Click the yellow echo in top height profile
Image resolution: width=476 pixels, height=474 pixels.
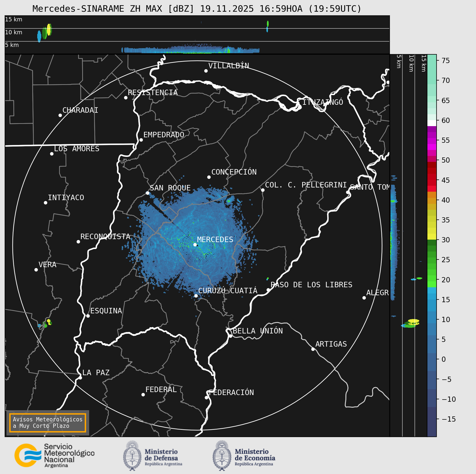click(49, 30)
